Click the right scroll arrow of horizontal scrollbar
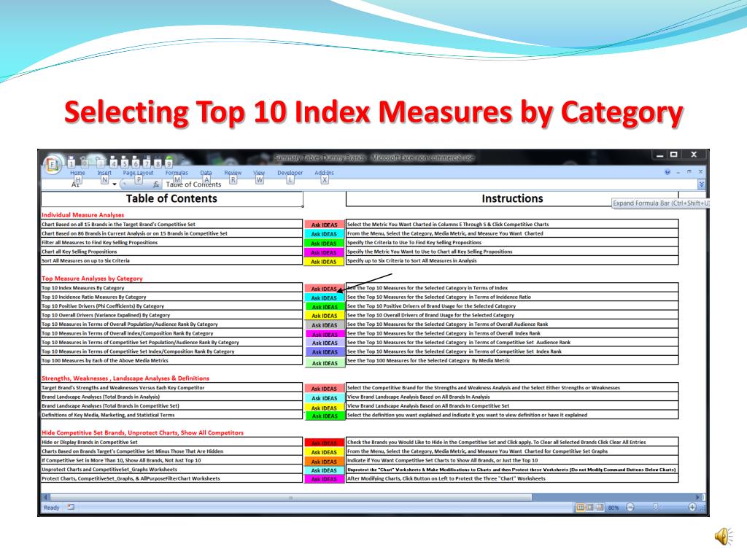Viewport: 747px width, 560px height. (x=697, y=497)
